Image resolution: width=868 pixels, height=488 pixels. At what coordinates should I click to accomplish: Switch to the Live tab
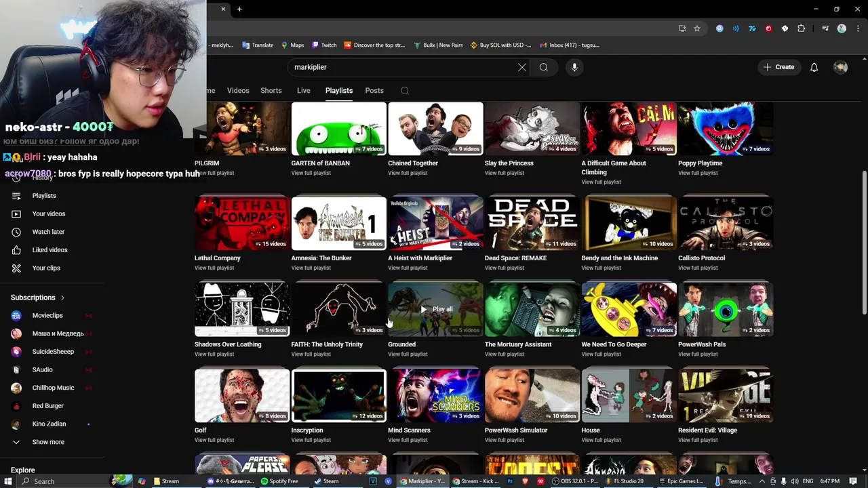303,91
